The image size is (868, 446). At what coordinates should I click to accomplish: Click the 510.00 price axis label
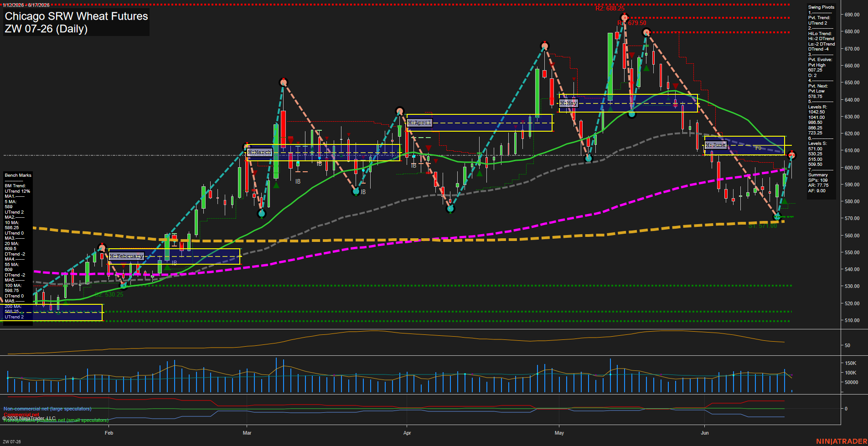coord(852,320)
